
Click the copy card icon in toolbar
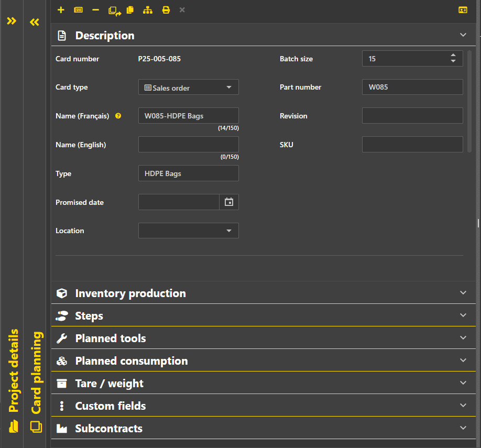130,10
